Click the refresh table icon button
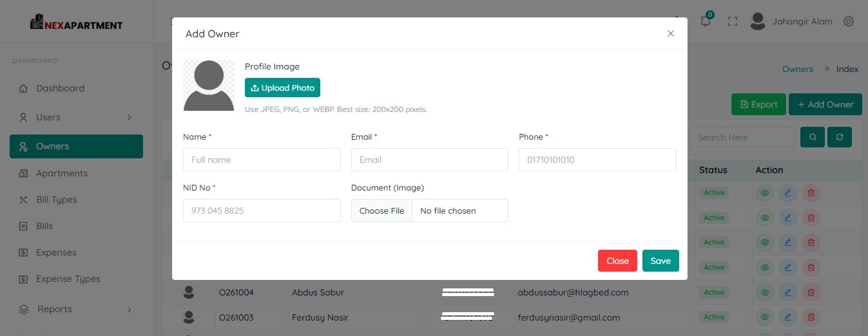This screenshot has height=336, width=868. (x=840, y=137)
